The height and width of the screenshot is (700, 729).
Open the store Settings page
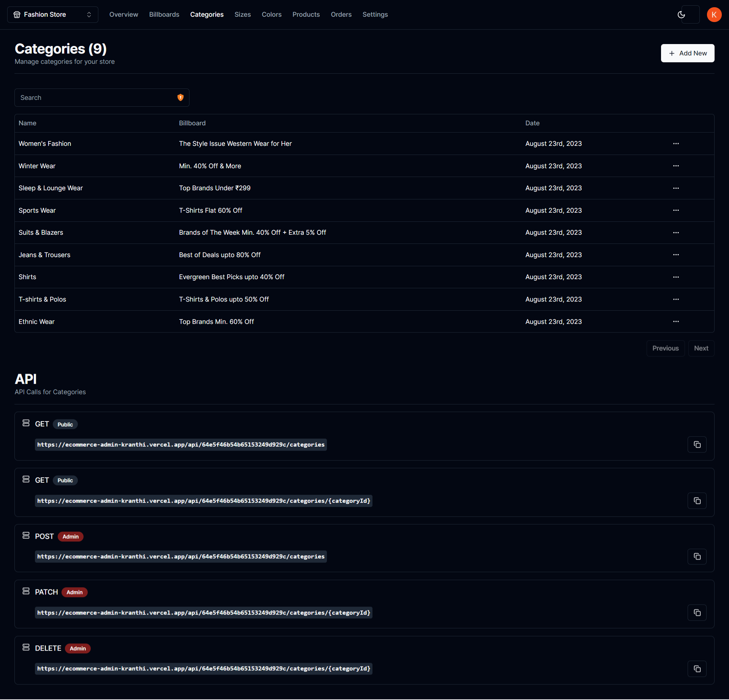pos(375,14)
